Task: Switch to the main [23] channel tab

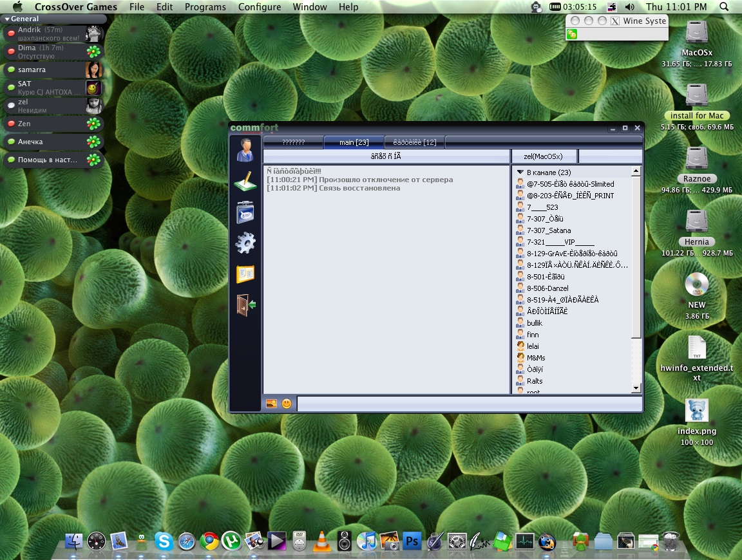Action: [354, 142]
